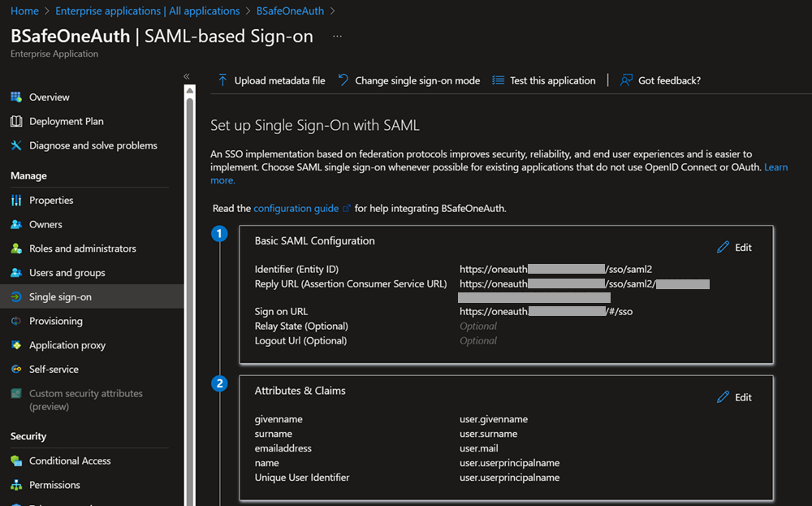Click the Properties icon under Manage
This screenshot has width=812, height=506.
15,200
